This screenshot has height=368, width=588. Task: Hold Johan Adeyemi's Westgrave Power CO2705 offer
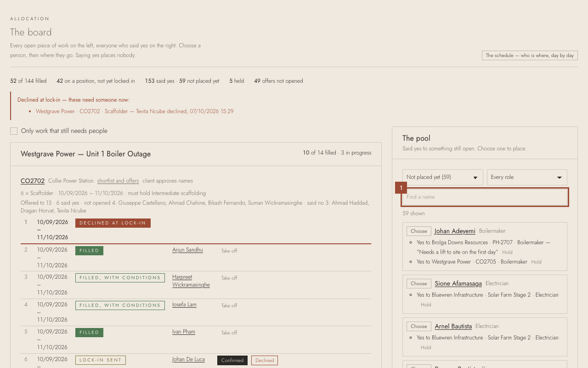[536, 262]
